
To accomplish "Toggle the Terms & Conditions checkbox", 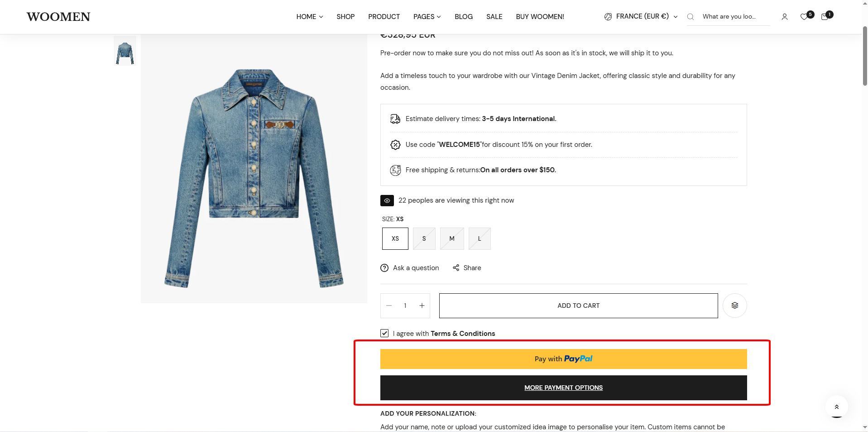I will pyautogui.click(x=384, y=333).
